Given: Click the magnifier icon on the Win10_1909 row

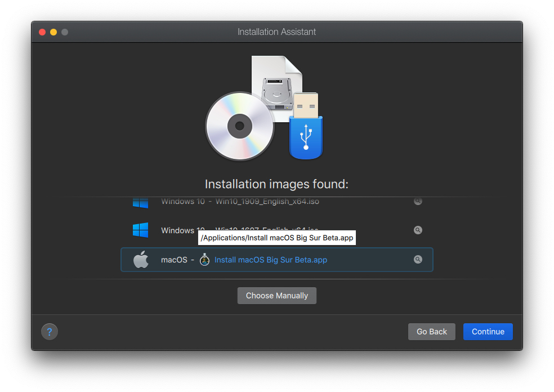Looking at the screenshot, I should click(x=418, y=201).
